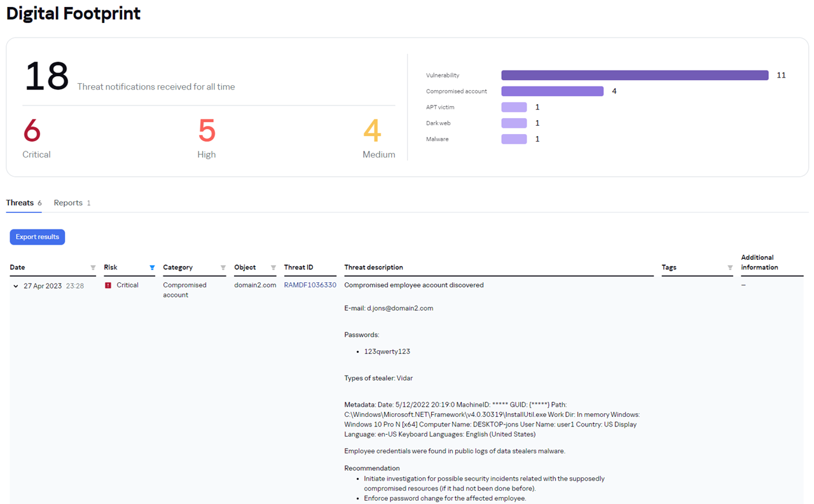
Task: Click the total of 18 threat notifications
Action: tap(46, 76)
